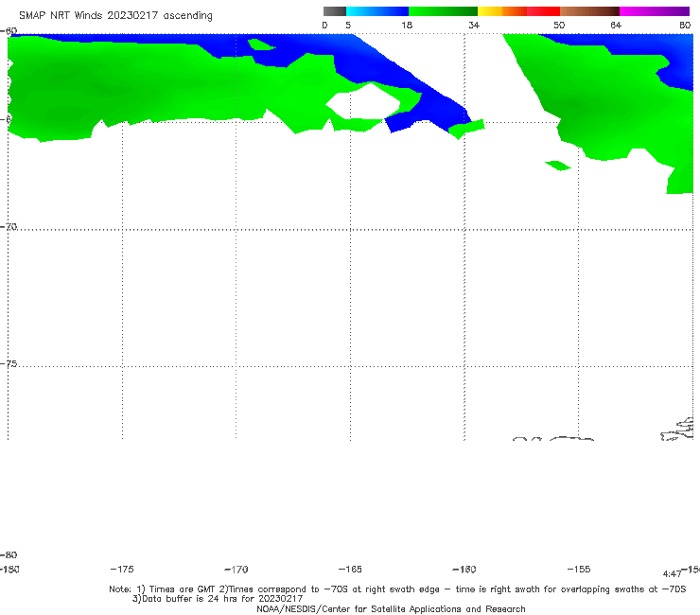Click the -170 longitude axis label

[x=236, y=570]
